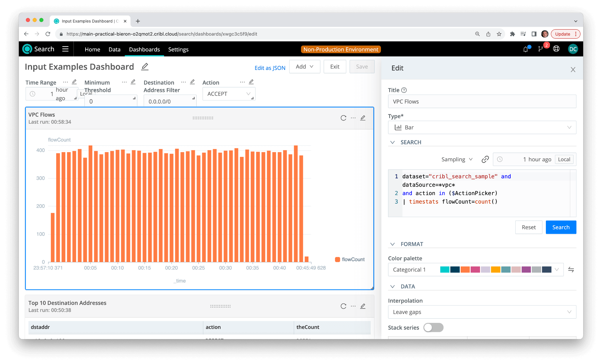Toggle the Stack series switch
602x364 pixels.
coord(433,327)
